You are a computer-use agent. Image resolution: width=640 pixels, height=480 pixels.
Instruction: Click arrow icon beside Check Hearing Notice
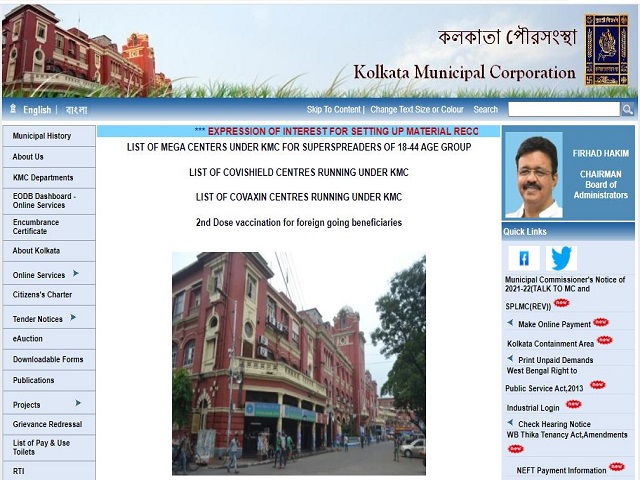[510, 423]
